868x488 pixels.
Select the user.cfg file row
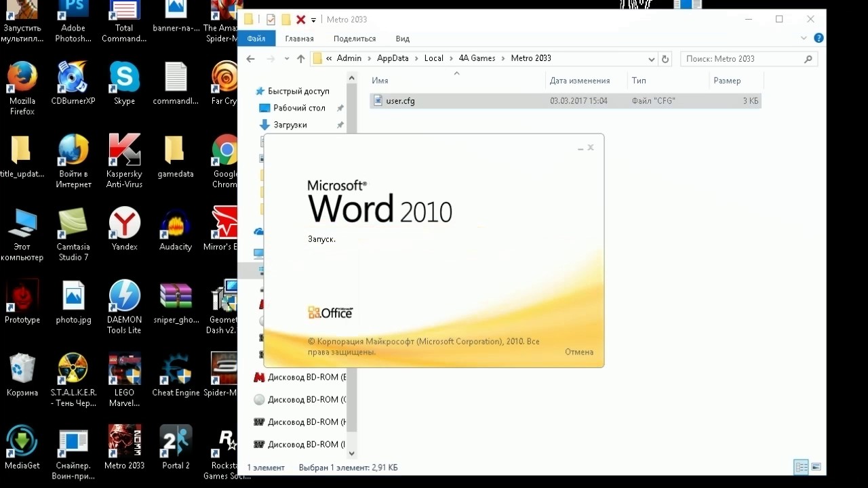coord(566,101)
